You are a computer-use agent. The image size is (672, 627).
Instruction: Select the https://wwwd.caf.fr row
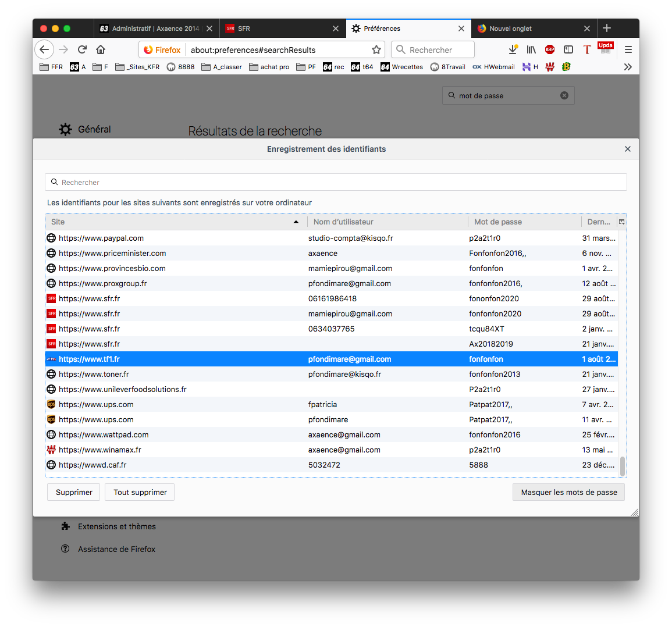pyautogui.click(x=331, y=465)
